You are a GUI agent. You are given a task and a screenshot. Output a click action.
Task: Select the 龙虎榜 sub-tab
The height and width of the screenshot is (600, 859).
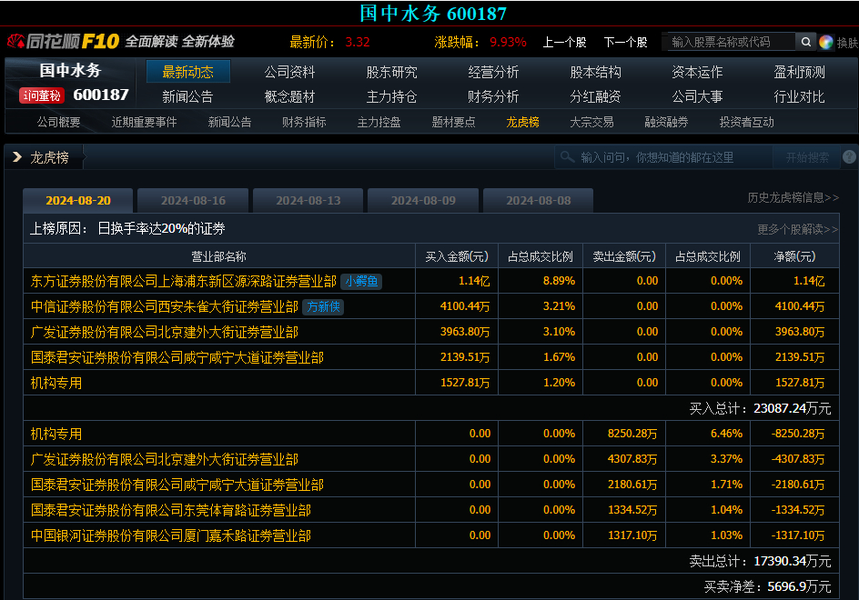(x=523, y=122)
